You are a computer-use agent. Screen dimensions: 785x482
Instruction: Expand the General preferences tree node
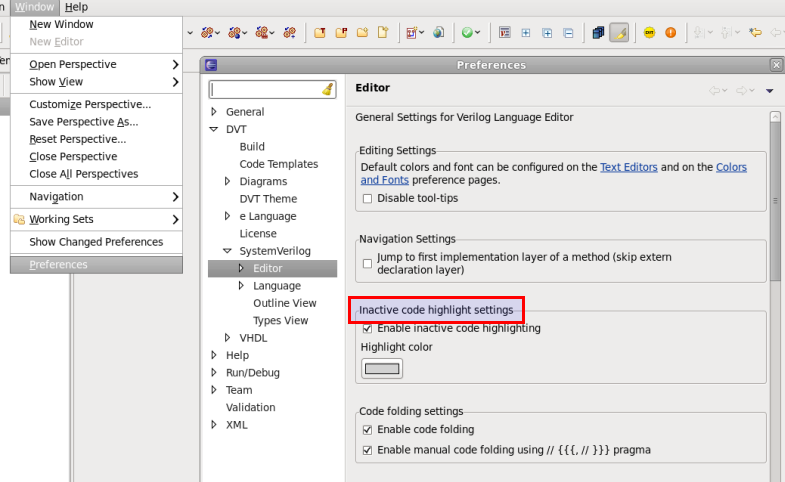pos(214,112)
